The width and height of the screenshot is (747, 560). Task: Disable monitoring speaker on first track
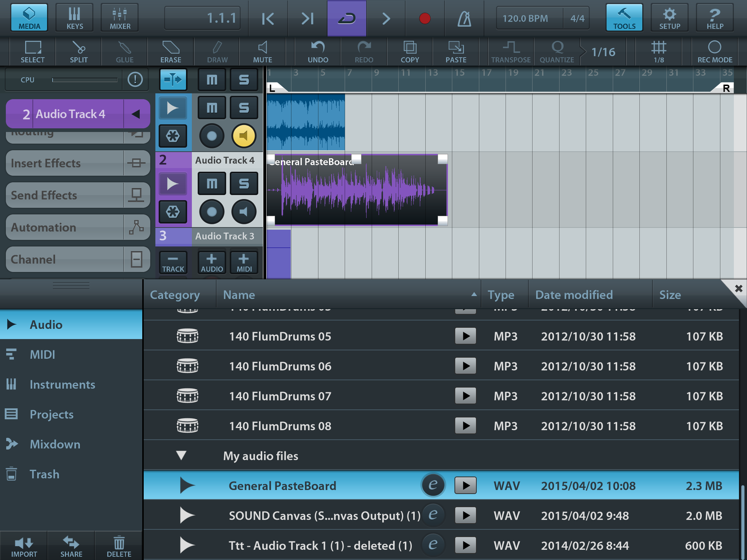(244, 136)
